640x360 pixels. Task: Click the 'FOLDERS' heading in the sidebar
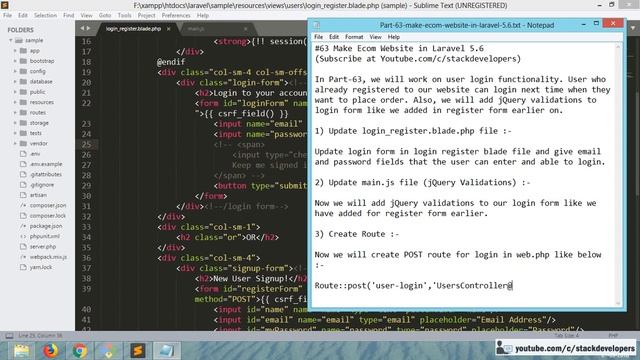click(x=20, y=30)
